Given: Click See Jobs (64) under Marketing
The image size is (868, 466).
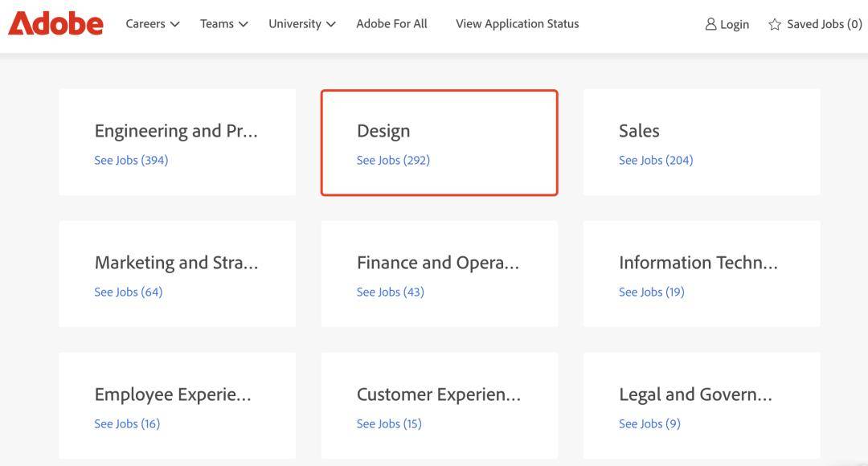Looking at the screenshot, I should pos(129,292).
